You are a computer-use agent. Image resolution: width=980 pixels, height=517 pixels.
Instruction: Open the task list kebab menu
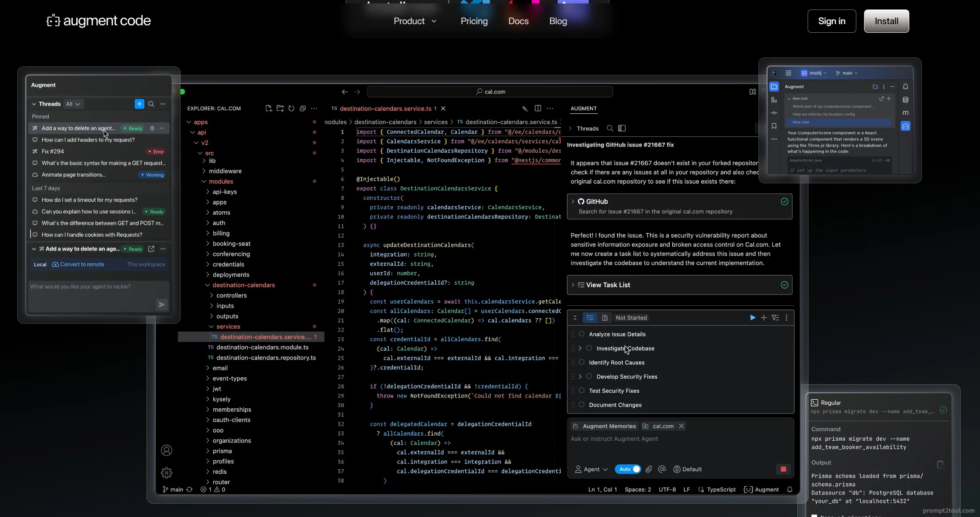(x=786, y=318)
